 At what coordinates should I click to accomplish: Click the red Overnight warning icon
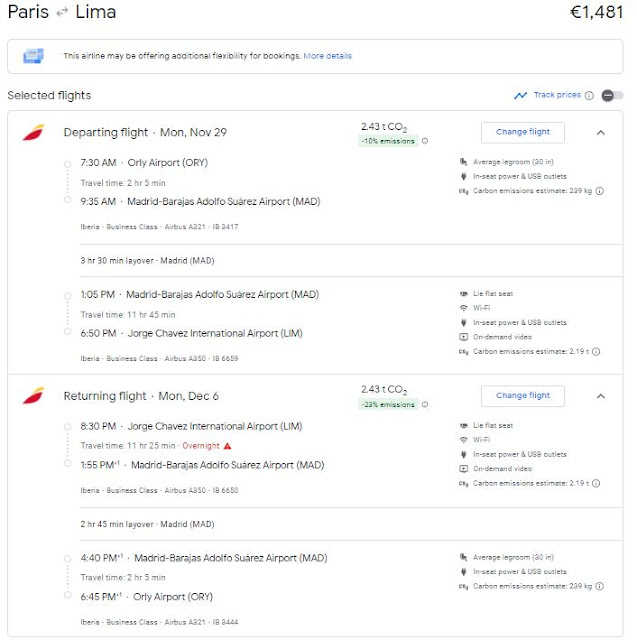coord(227,445)
